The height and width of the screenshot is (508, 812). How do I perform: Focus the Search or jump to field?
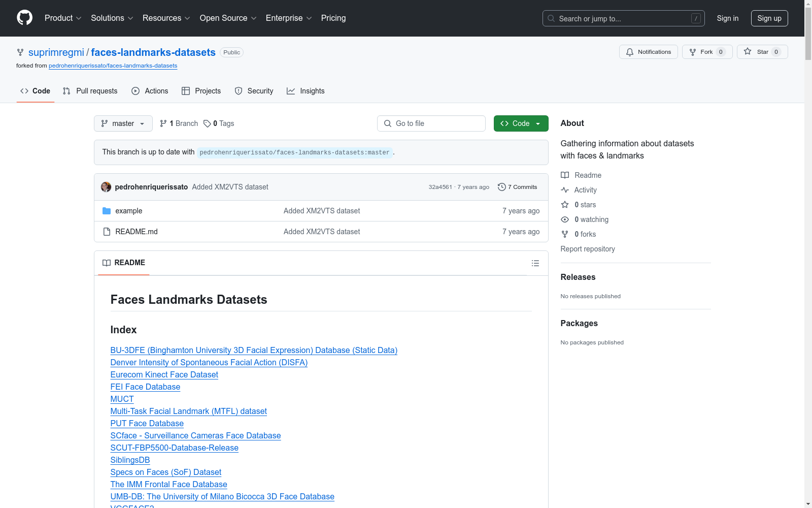tap(624, 18)
